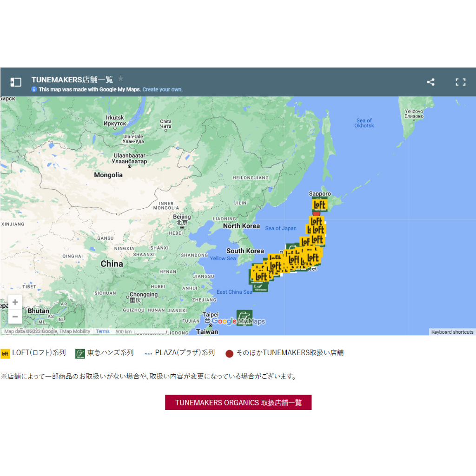476x476 pixels.
Task: Zoom in with the plus button
Action: (15, 302)
